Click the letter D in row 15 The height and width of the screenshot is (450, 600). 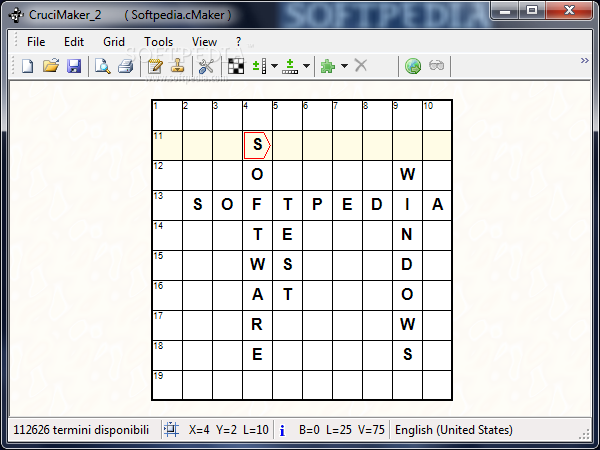[x=407, y=264]
